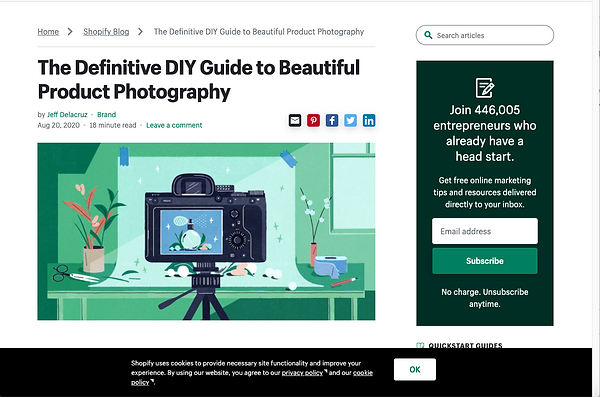Open the privacy policy link
600x397 pixels.
tap(302, 372)
